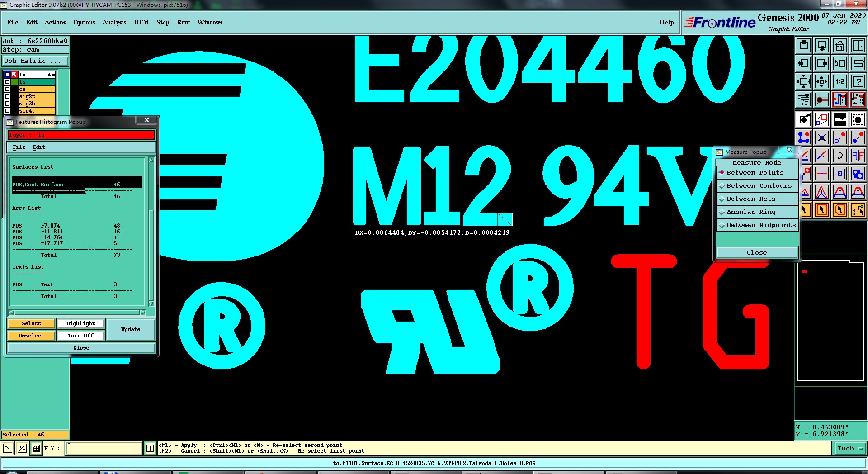Click the XY grid view icon
The image size is (868, 474).
pyautogui.click(x=858, y=45)
